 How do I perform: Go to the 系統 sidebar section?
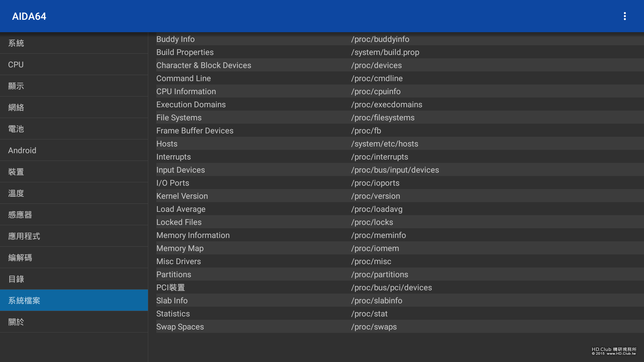click(x=74, y=43)
